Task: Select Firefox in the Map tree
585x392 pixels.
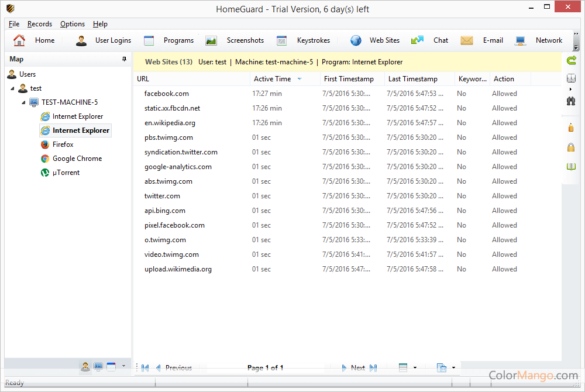Action: pos(63,145)
